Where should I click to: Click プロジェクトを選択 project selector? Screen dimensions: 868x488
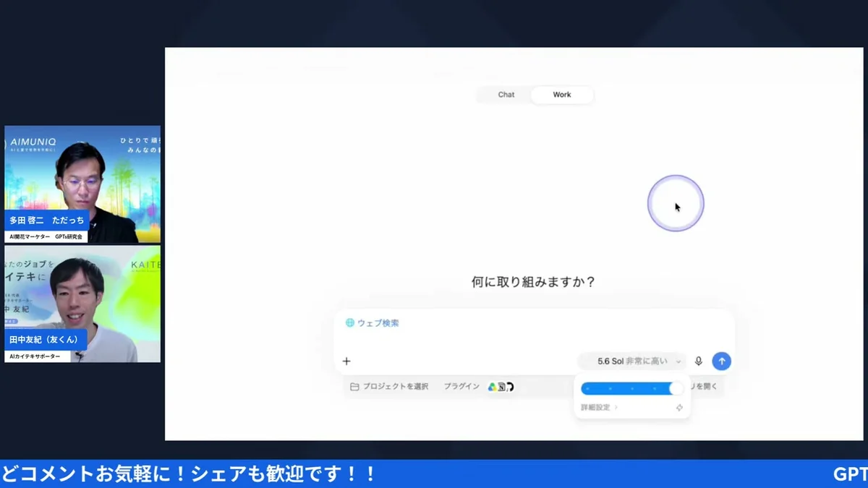click(389, 387)
